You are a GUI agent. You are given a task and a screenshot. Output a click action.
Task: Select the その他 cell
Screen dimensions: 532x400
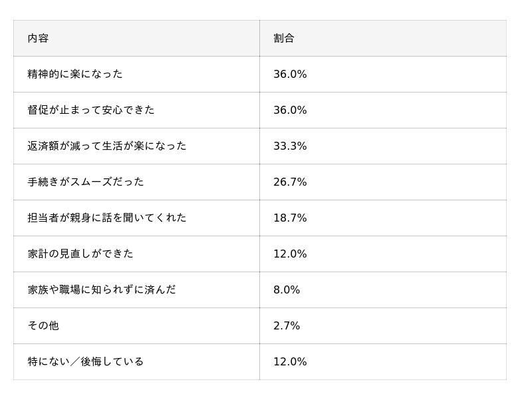click(43, 326)
